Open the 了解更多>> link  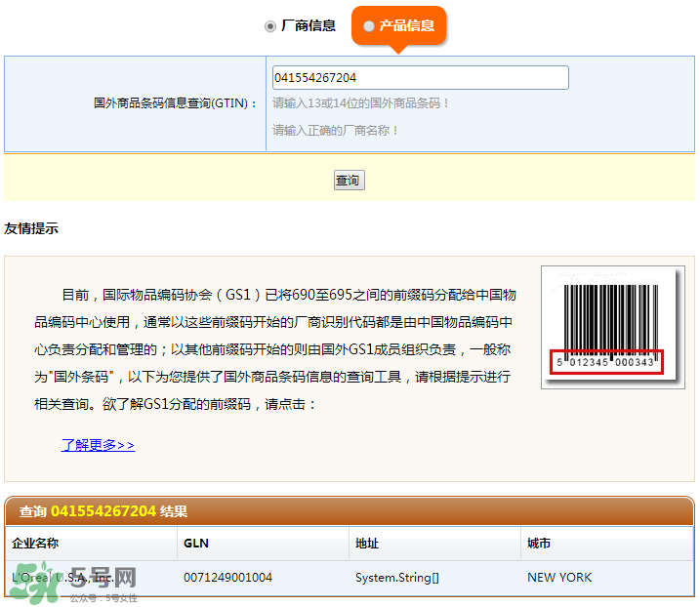[x=98, y=445]
